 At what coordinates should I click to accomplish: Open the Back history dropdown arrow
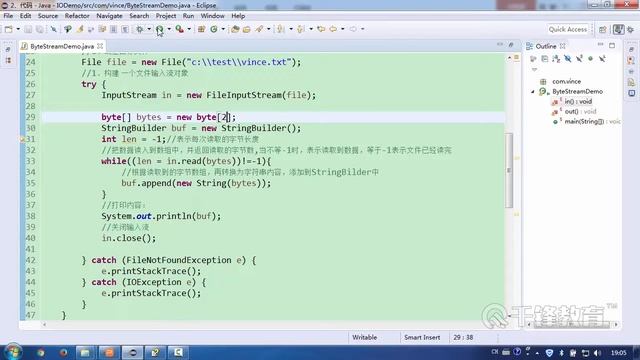pos(343,29)
